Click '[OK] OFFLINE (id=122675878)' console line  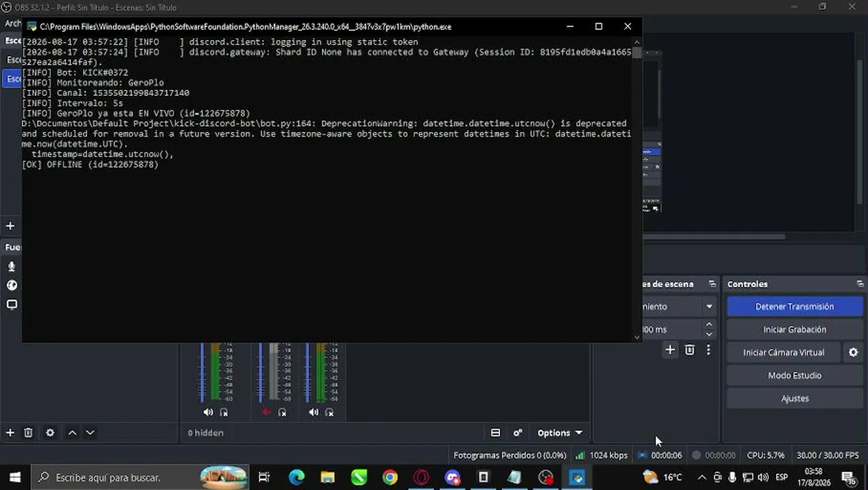(90, 165)
